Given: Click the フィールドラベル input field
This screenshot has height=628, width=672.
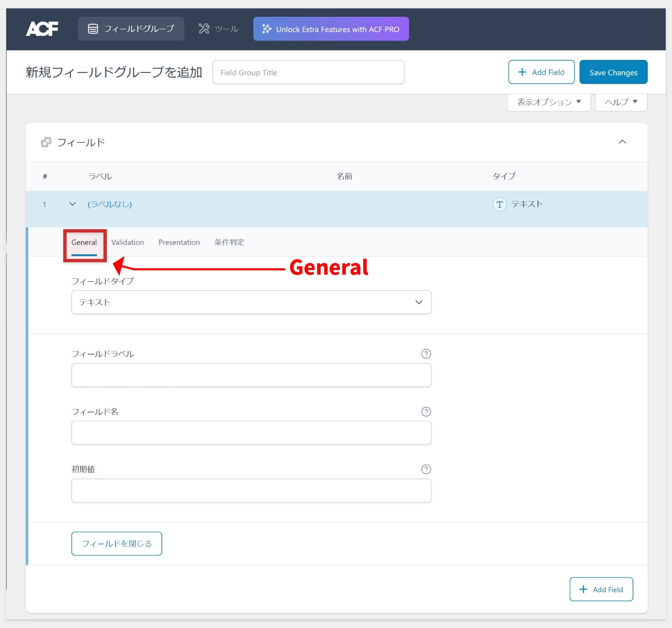Looking at the screenshot, I should click(x=251, y=375).
